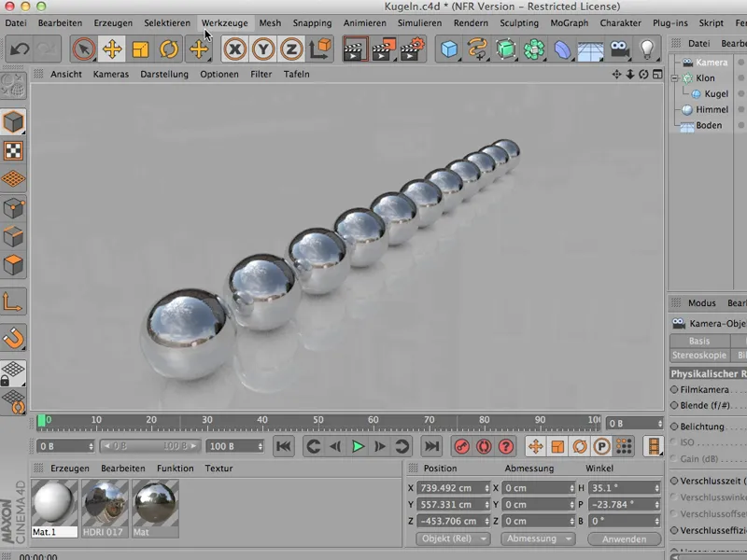
Task: Enable Edges mode icon
Action: coord(13,237)
